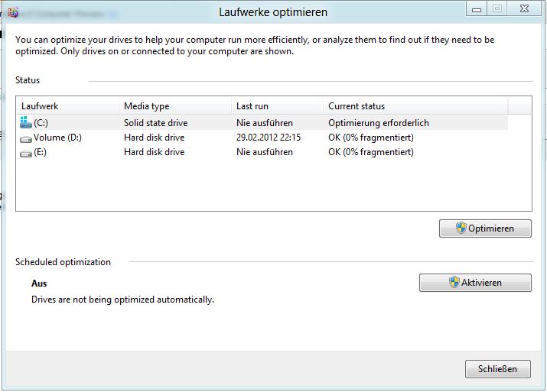Image resolution: width=547 pixels, height=392 pixels.
Task: Click the app icon in the title bar
Action: click(x=13, y=12)
